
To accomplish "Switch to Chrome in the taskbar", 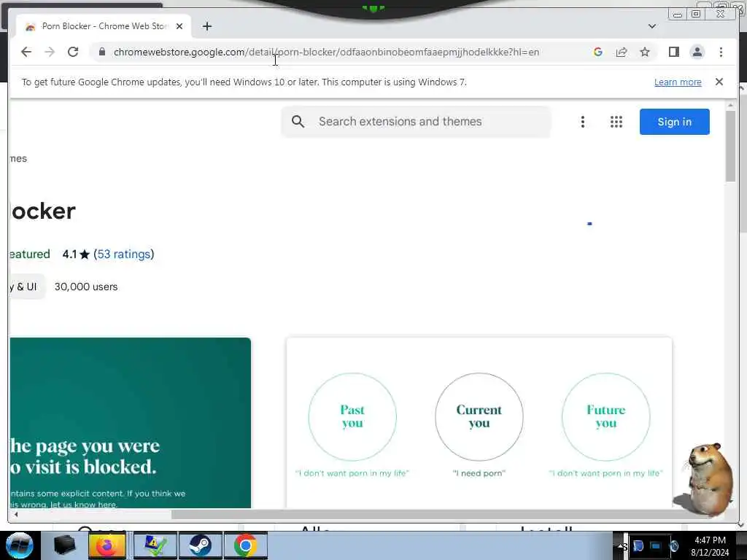I will coord(245,545).
